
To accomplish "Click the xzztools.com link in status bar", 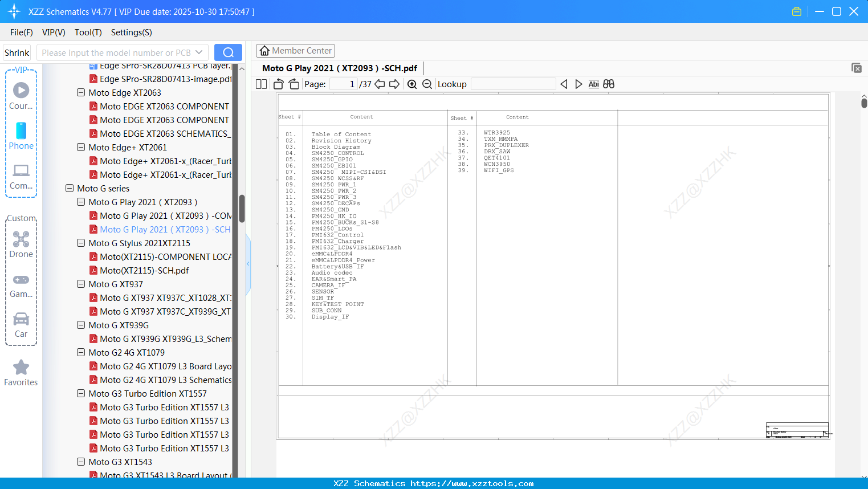I will pos(472,483).
